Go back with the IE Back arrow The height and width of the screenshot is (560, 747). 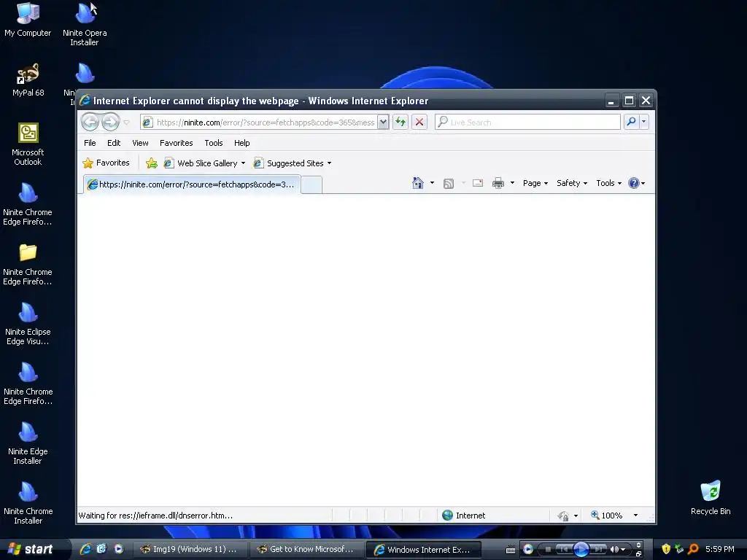click(x=90, y=122)
